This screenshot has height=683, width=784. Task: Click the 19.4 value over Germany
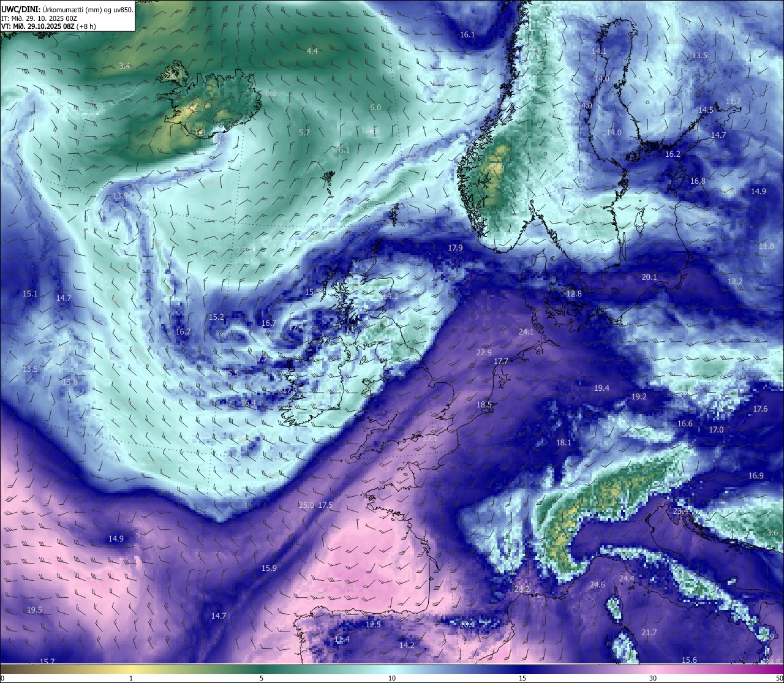coord(601,388)
